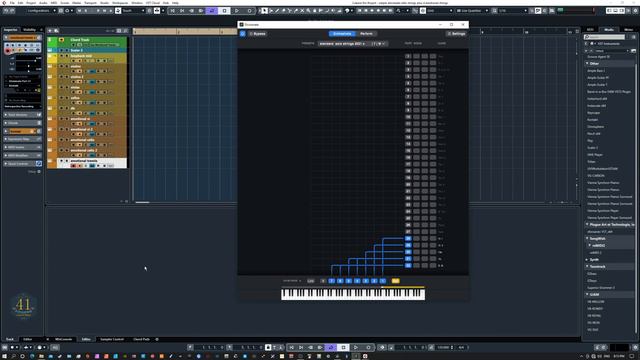Viewport: 640px width, 360px height.
Task: Click the Divisimate piano keyboard
Action: [353, 294]
